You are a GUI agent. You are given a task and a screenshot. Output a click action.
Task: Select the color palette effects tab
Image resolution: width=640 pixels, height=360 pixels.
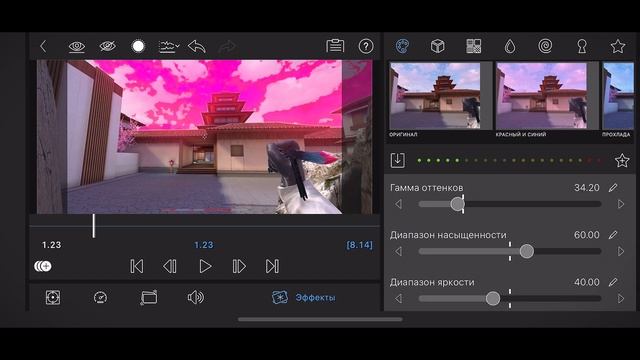(x=402, y=46)
